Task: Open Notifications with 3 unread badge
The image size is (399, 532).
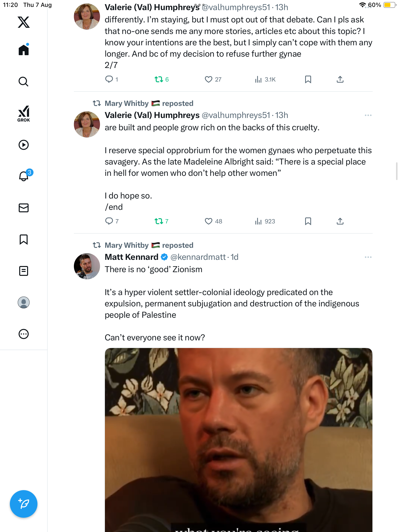Action: coord(24,176)
